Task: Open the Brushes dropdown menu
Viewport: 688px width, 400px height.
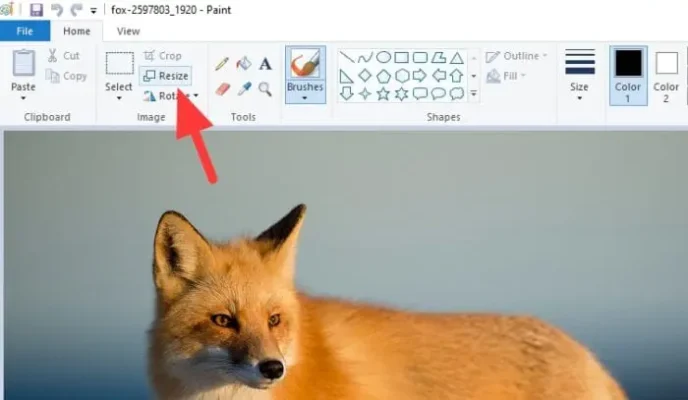Action: (305, 98)
